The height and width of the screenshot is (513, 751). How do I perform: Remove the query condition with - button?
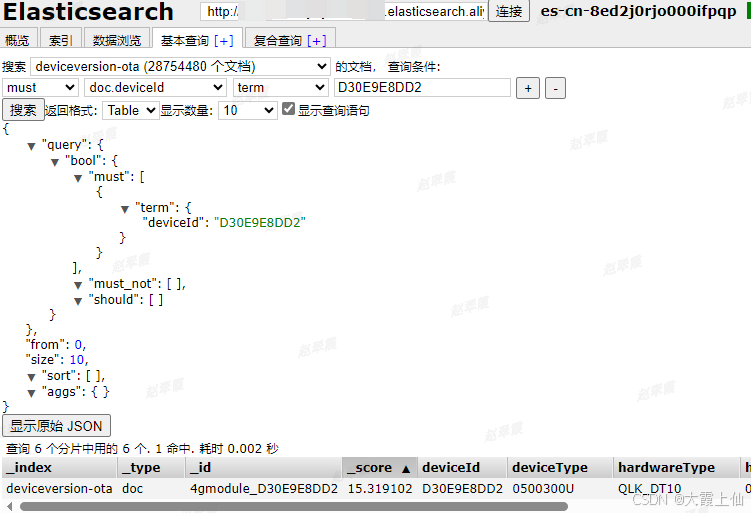click(x=555, y=88)
